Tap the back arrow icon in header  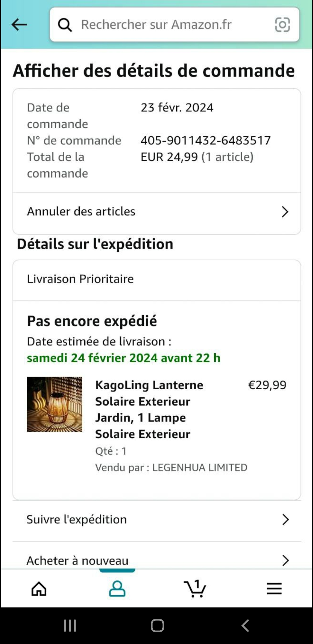[x=19, y=25]
